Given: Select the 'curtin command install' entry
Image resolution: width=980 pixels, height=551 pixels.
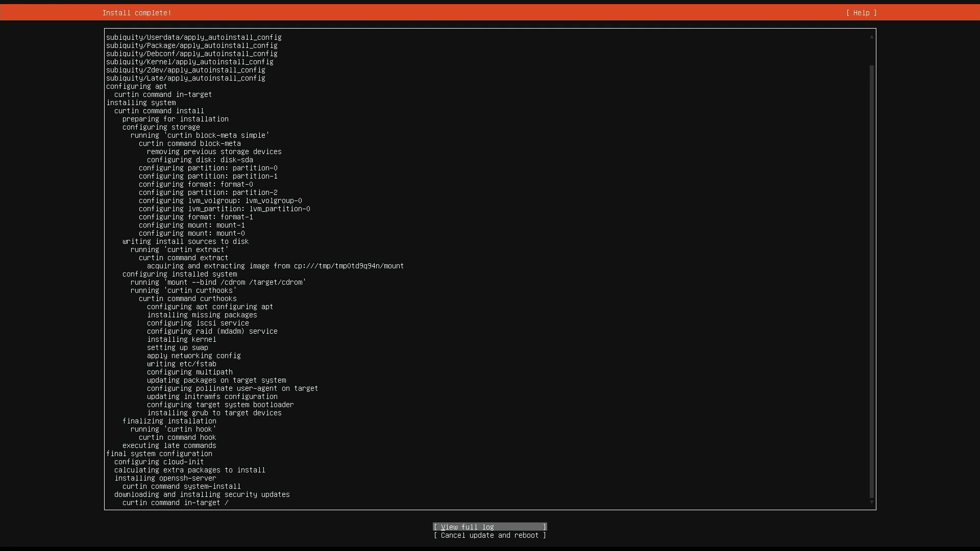Looking at the screenshot, I should (x=159, y=111).
